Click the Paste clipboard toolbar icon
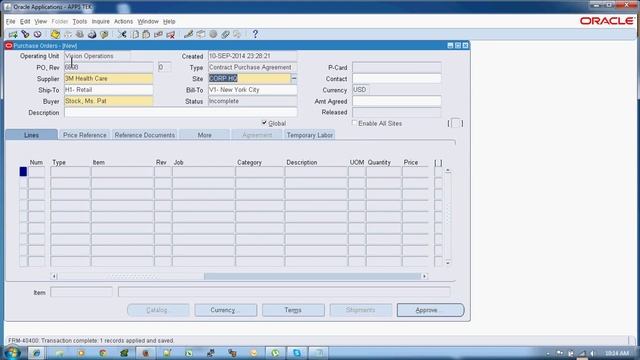Viewport: 640px width, 360px height. point(146,34)
